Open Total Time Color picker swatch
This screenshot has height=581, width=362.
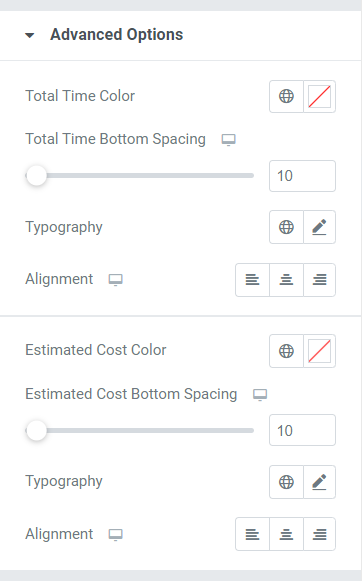point(319,96)
